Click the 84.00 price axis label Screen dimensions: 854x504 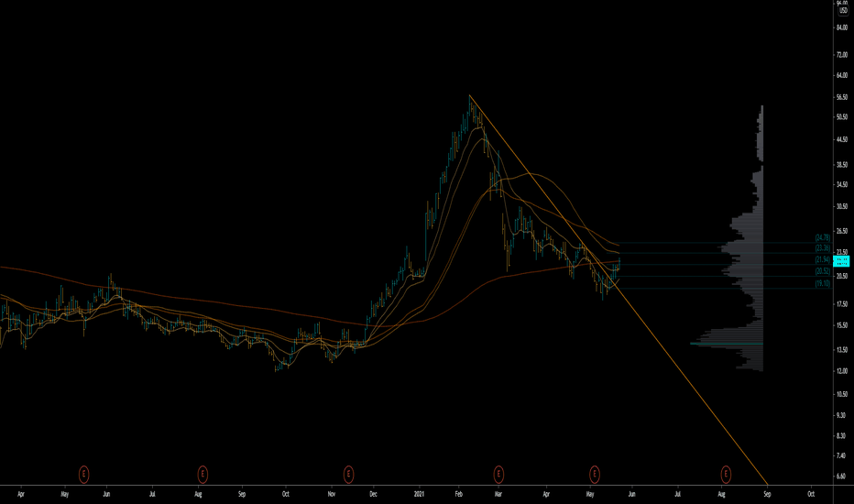842,27
